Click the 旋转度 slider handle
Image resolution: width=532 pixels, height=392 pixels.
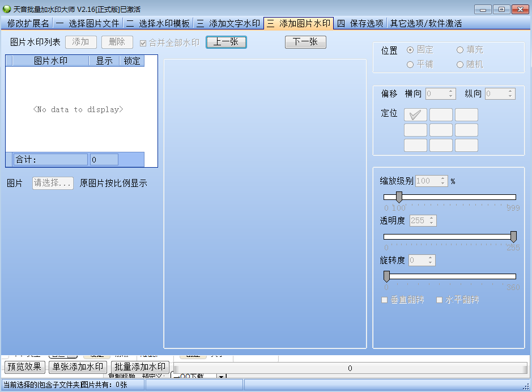[x=386, y=276]
